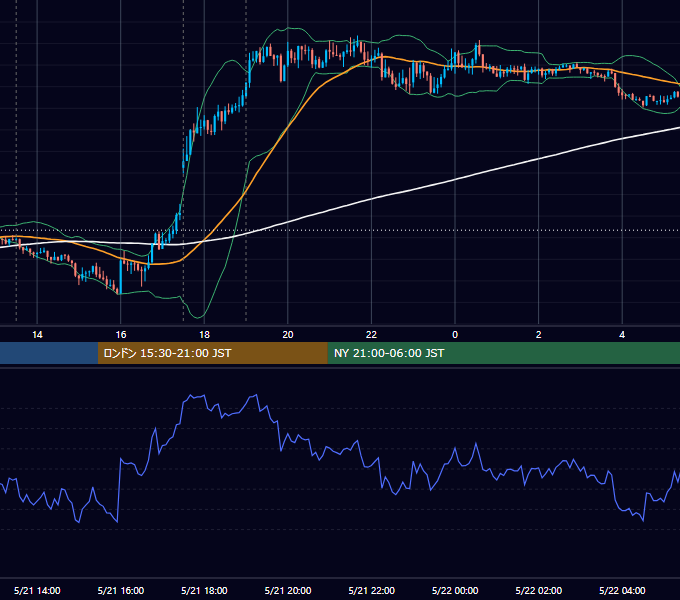680x600 pixels.
Task: Click the NY 21:00-06:00 JST session bar
Action: [x=503, y=353]
